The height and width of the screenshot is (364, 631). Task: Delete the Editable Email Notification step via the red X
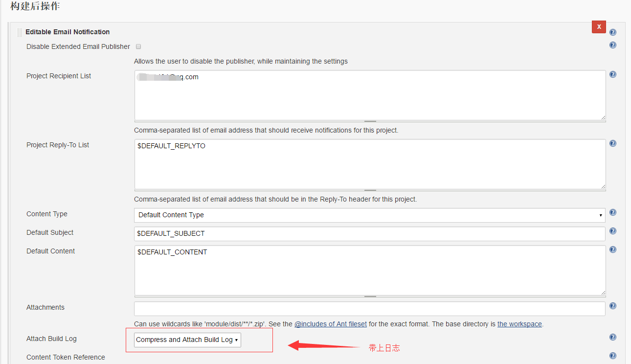point(599,27)
